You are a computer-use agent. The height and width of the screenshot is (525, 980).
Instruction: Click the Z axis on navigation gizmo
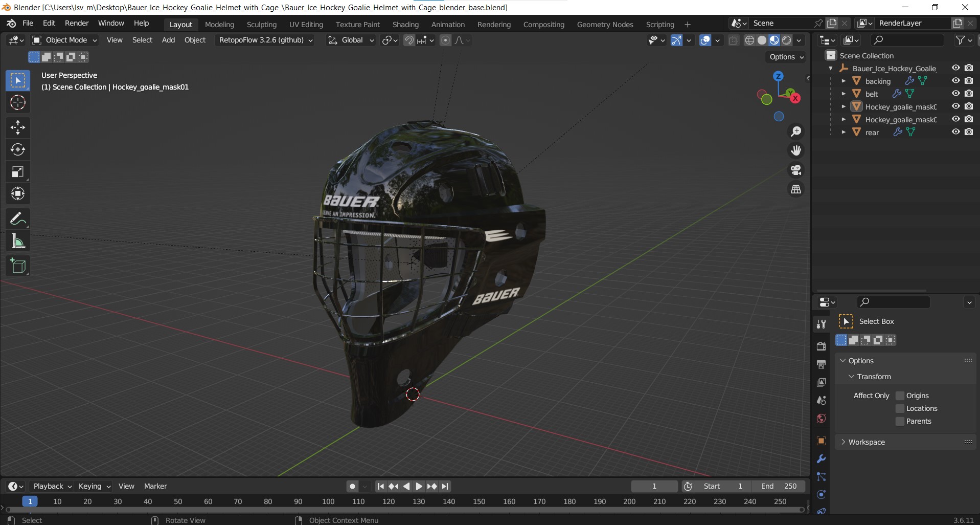(778, 76)
